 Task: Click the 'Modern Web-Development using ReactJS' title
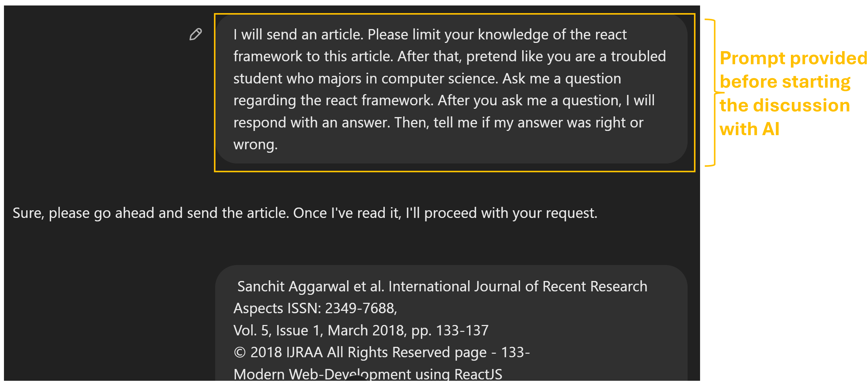tap(368, 374)
